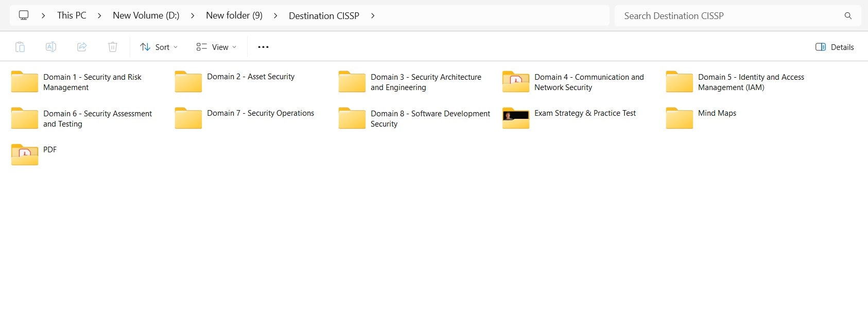Click the PC monitor icon in address bar
The image size is (868, 319).
tap(24, 15)
